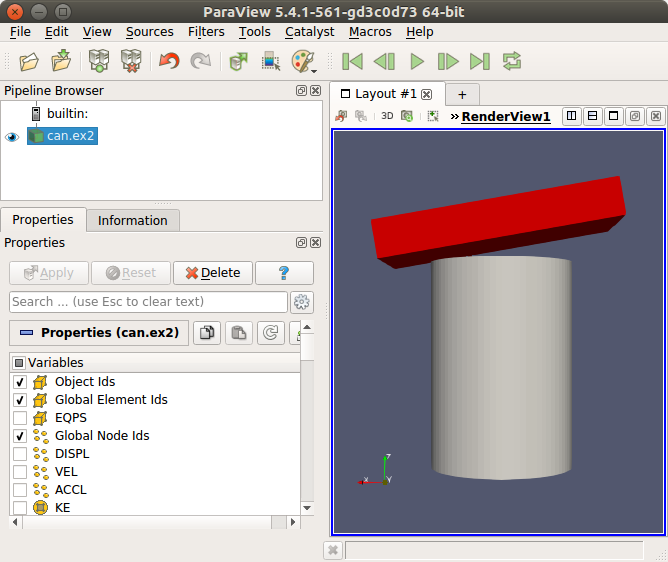Step to the previous frame

pyautogui.click(x=384, y=61)
